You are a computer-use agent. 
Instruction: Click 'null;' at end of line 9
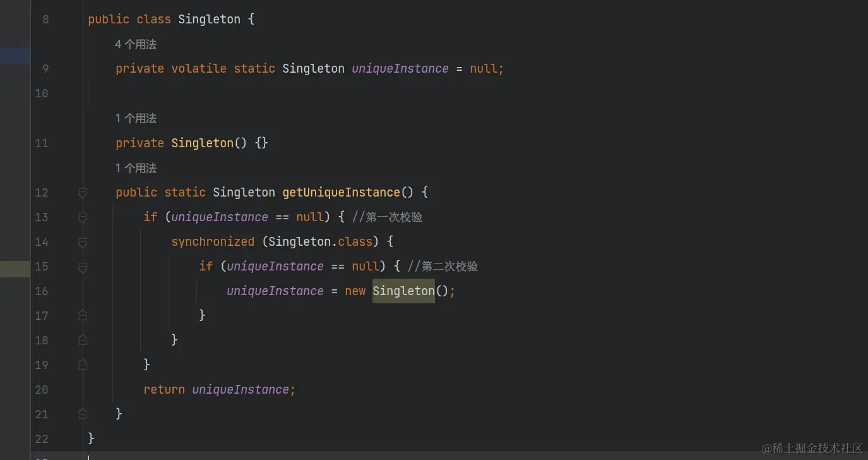(x=487, y=68)
